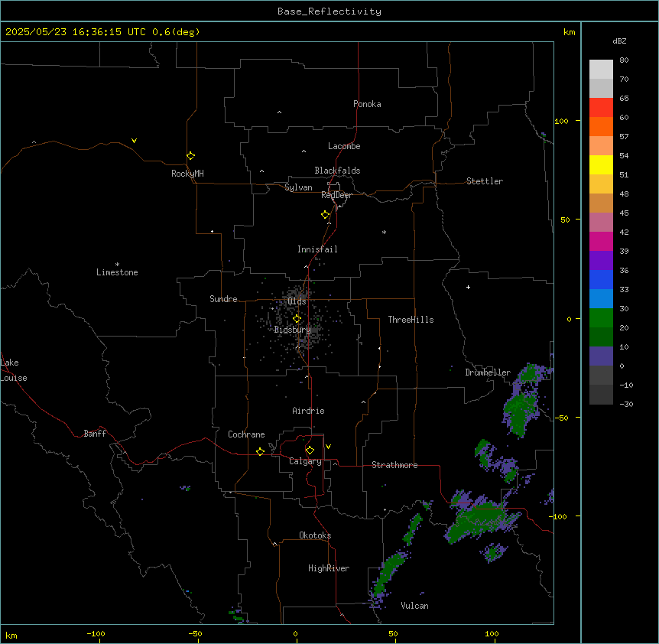Pick the bright yellow legend swatch
This screenshot has width=659, height=644.
601,164
